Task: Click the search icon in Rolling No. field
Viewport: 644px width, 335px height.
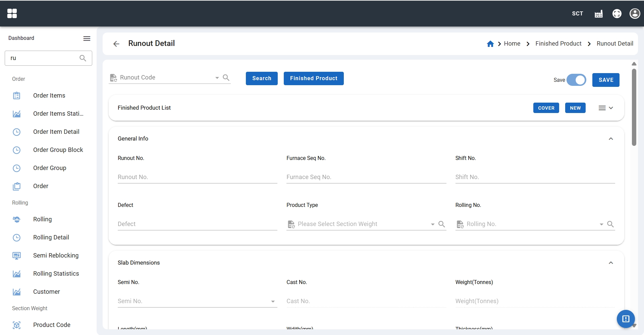Action: point(610,224)
